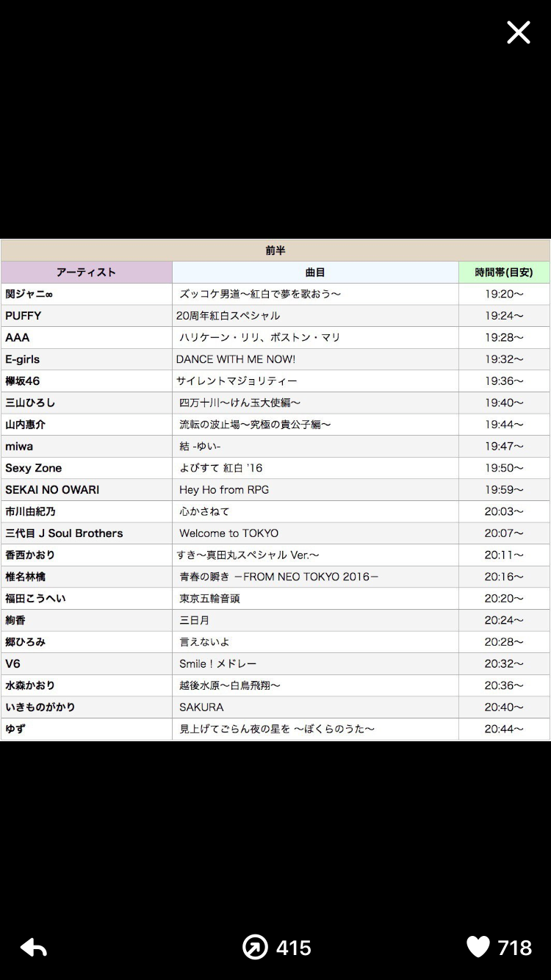Select the 関ジャニ∞ artist cell
Screen dimensions: 551x980
pos(87,294)
